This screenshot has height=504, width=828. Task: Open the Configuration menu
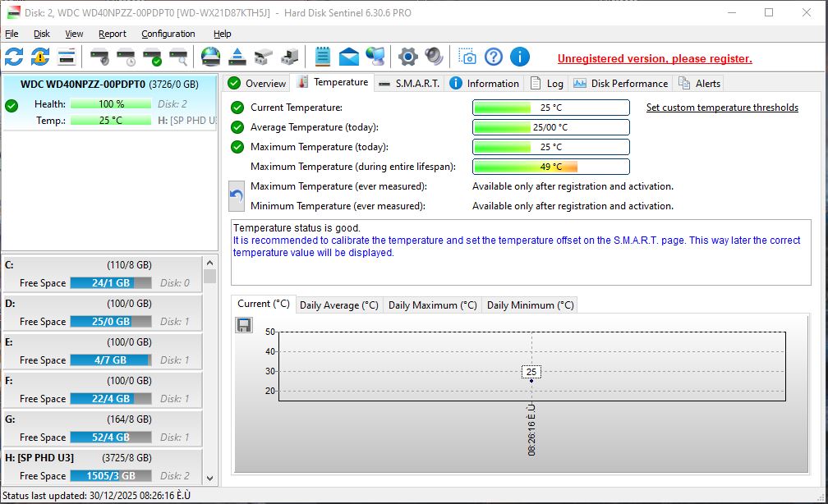(168, 34)
